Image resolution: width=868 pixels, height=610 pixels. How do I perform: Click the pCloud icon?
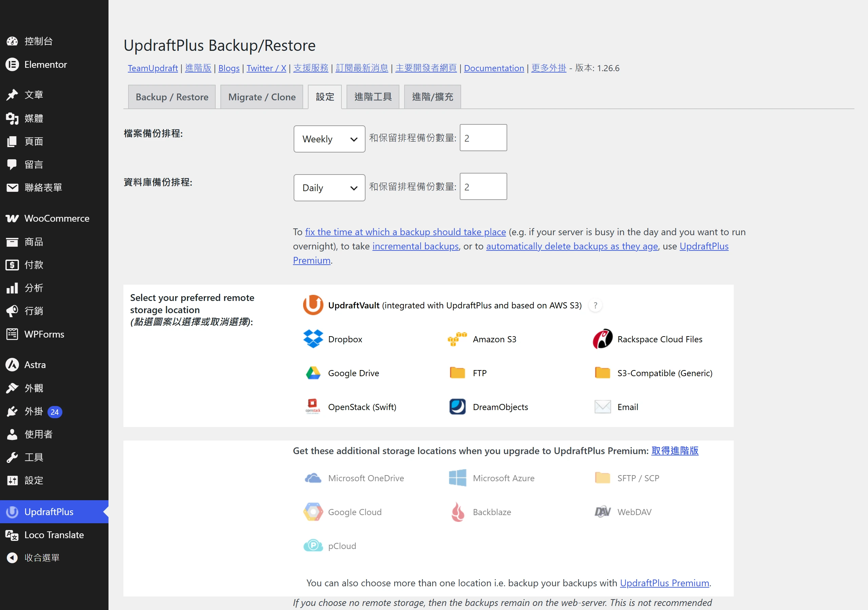[313, 545]
